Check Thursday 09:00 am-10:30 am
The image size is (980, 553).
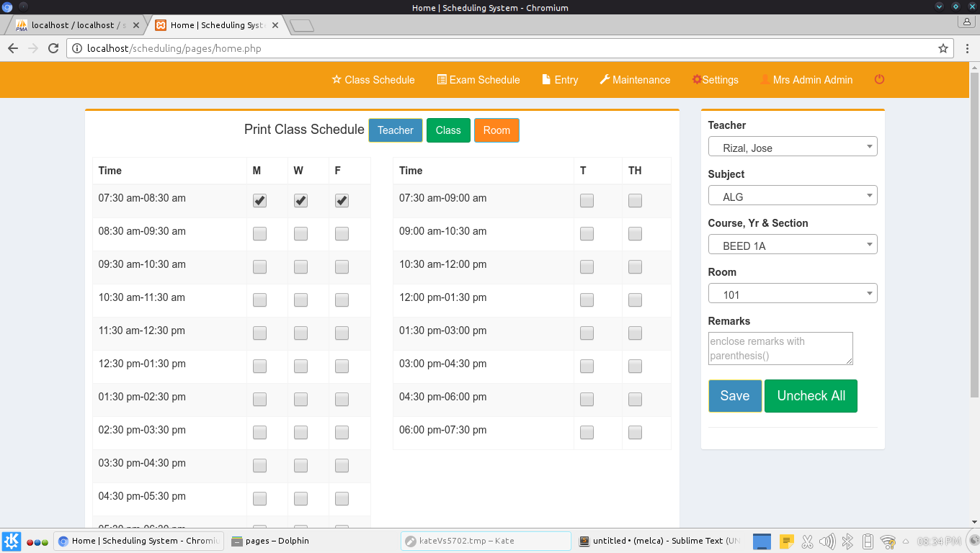[x=635, y=234]
